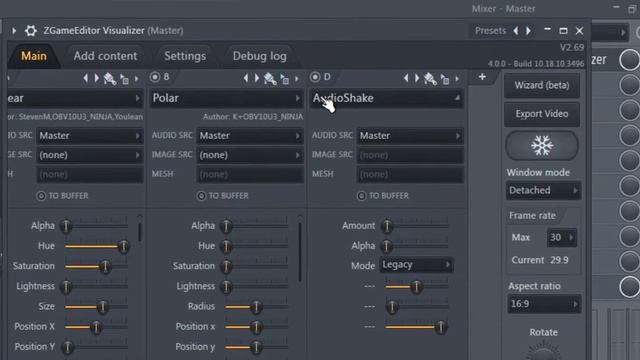Previous effect arrow in the leftmost layer header

(86, 78)
